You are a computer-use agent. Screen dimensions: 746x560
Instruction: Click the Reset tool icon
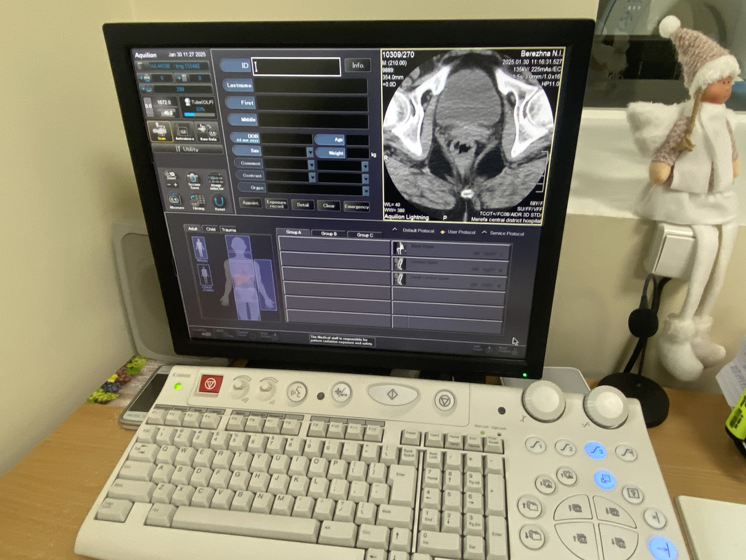(219, 202)
